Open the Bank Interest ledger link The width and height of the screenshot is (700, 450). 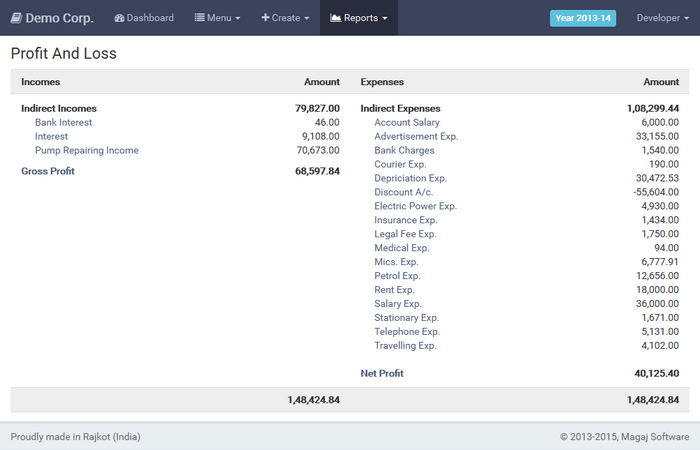pyautogui.click(x=63, y=122)
